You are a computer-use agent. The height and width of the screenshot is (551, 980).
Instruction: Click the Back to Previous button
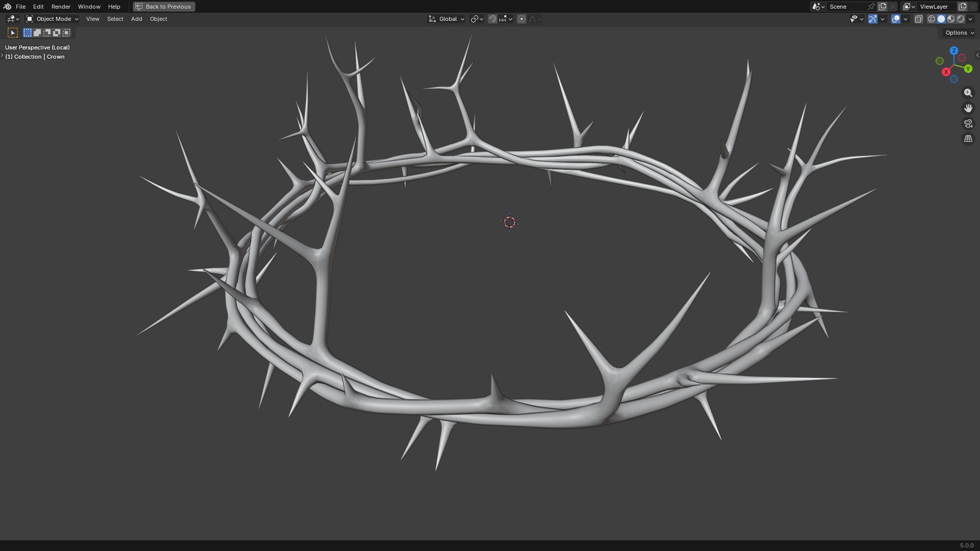tap(164, 7)
